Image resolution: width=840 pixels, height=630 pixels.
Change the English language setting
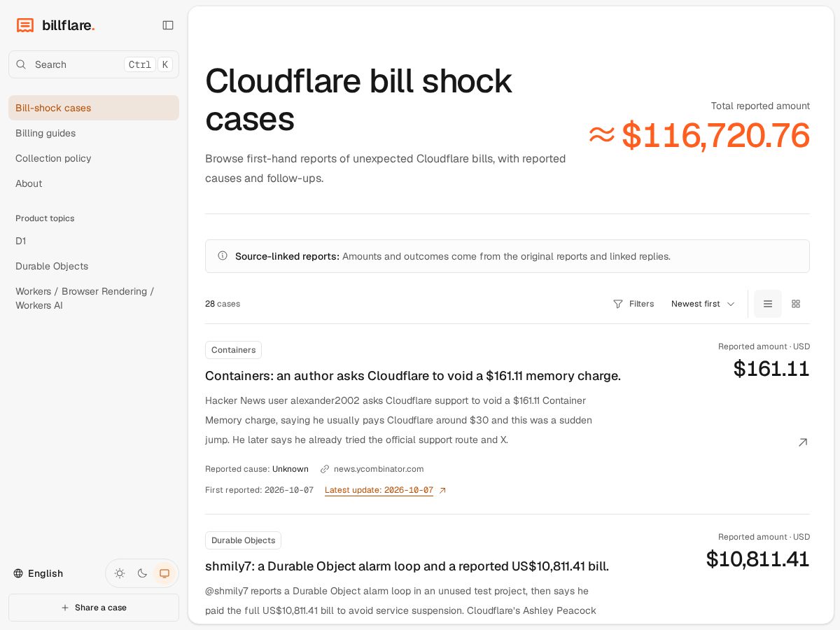coord(38,573)
